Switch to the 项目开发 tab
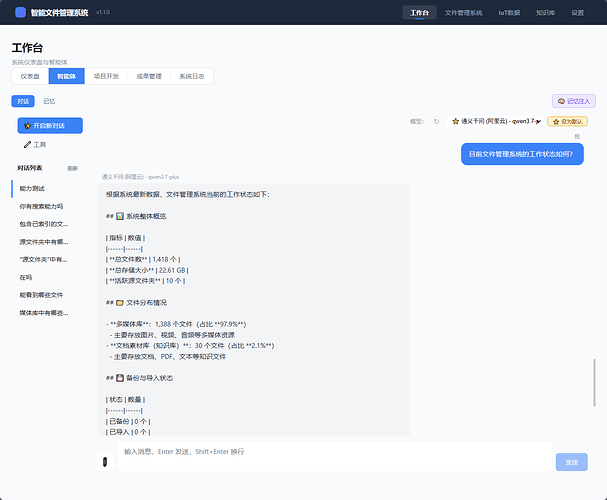Image resolution: width=607 pixels, height=500 pixels. click(x=106, y=76)
